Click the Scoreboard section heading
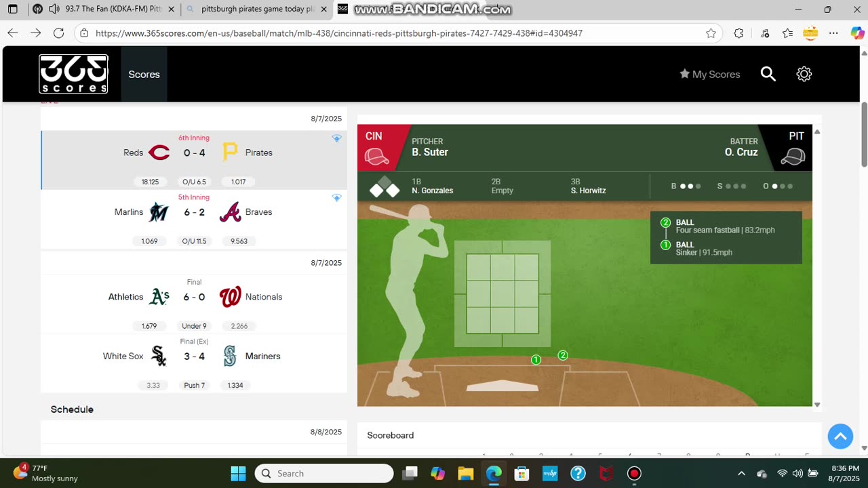Viewport: 868px width, 488px height. 391,435
